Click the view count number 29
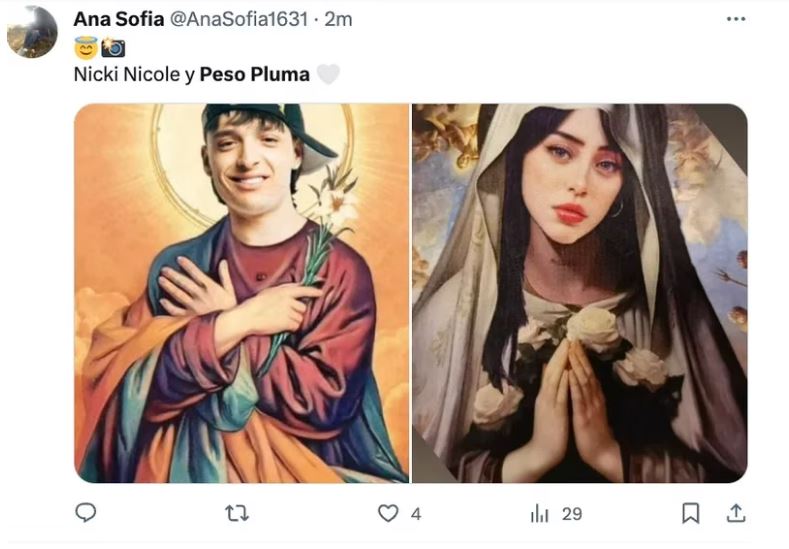The width and height of the screenshot is (789, 549). [572, 514]
